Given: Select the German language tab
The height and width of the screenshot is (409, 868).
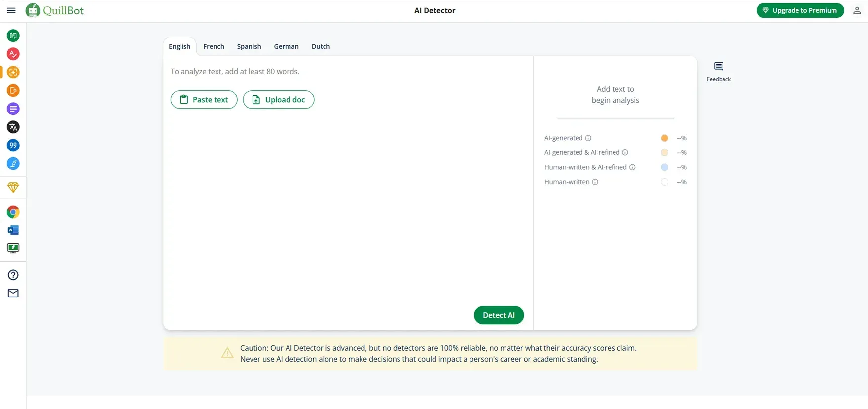Looking at the screenshot, I should tap(286, 46).
